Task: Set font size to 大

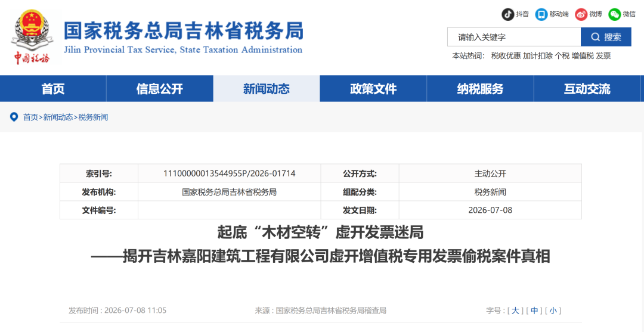Action: tap(515, 311)
